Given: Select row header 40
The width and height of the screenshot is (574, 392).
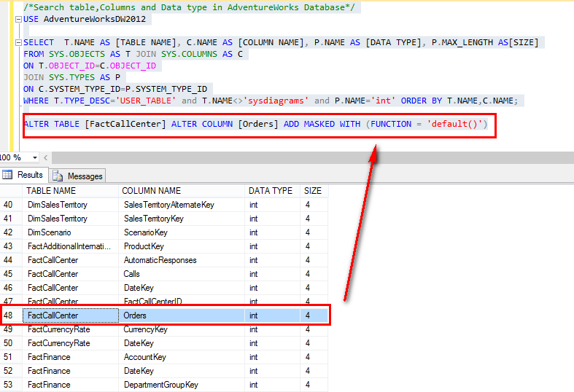Looking at the screenshot, I should click(x=11, y=205).
